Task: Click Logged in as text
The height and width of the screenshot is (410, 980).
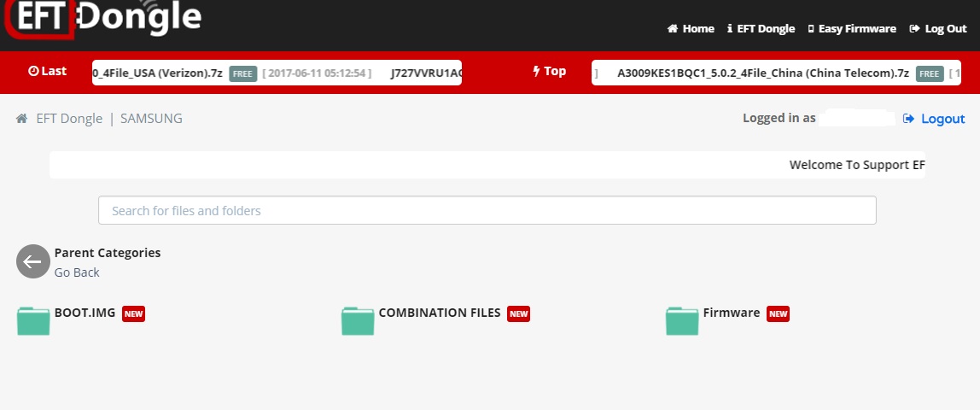Action: click(779, 118)
